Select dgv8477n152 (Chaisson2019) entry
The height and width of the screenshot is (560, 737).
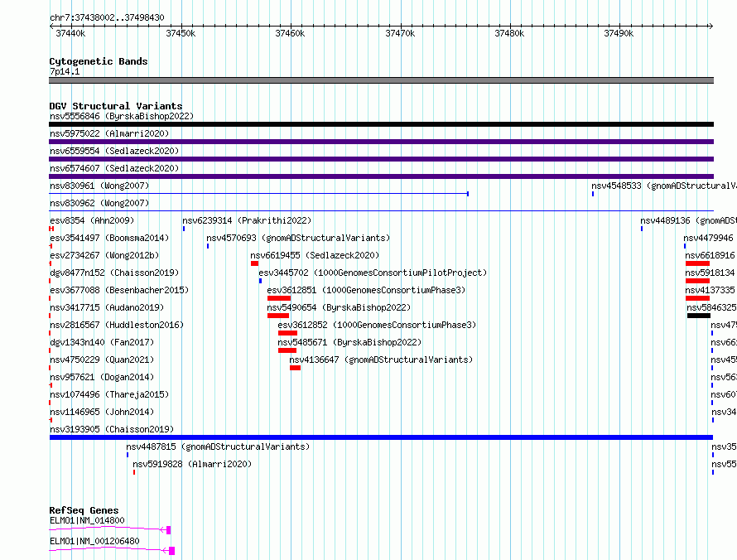114,273
